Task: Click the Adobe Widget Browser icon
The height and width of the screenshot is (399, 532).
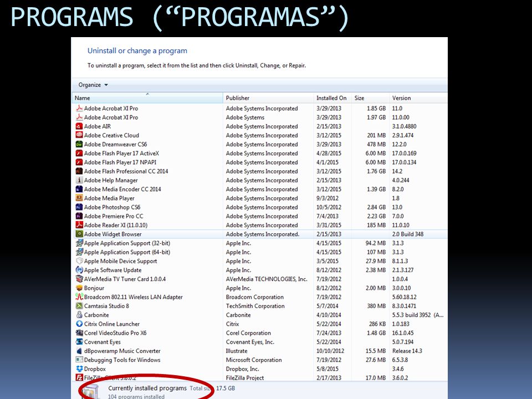Action: 79,234
